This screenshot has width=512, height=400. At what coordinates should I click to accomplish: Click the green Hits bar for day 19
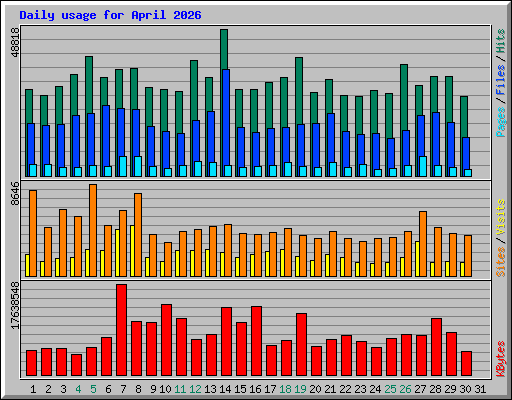(x=299, y=90)
